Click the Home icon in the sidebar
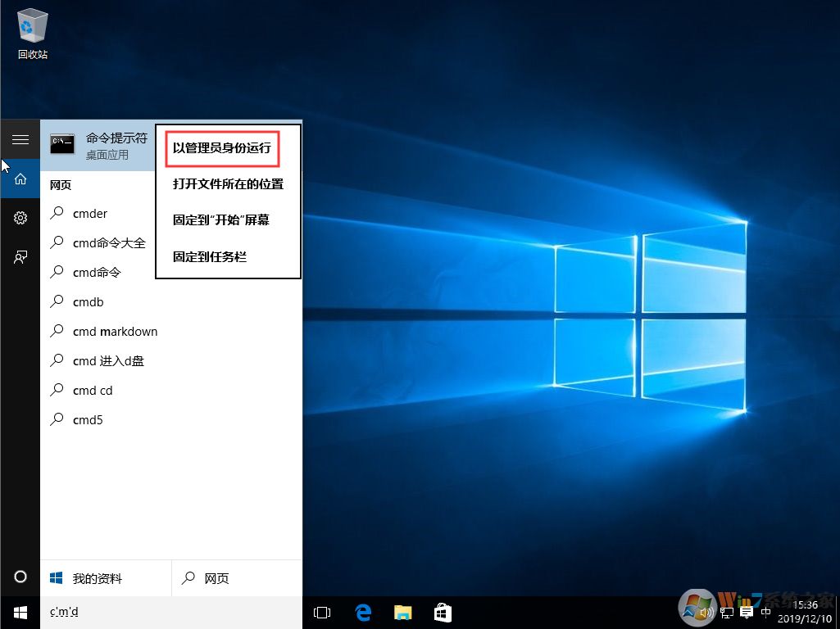 tap(20, 179)
